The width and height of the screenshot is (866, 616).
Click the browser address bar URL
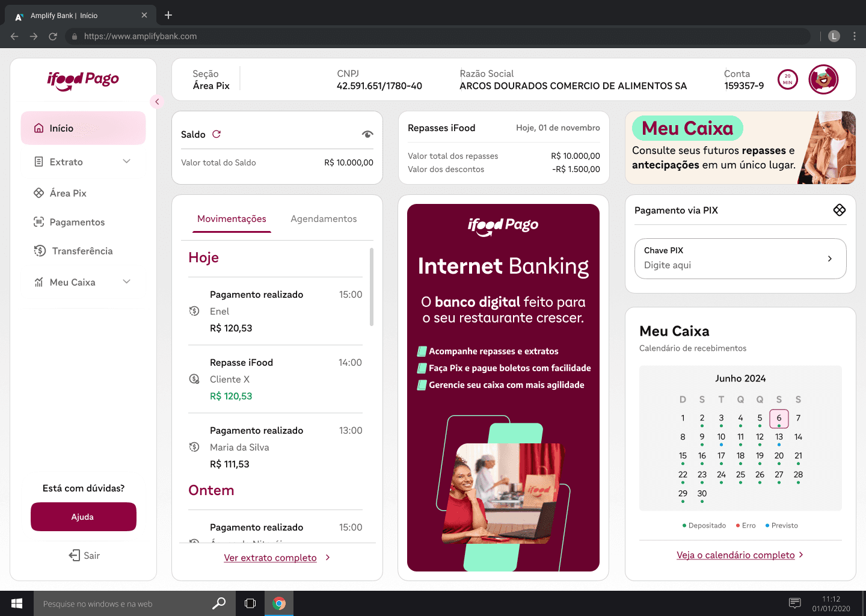[140, 36]
